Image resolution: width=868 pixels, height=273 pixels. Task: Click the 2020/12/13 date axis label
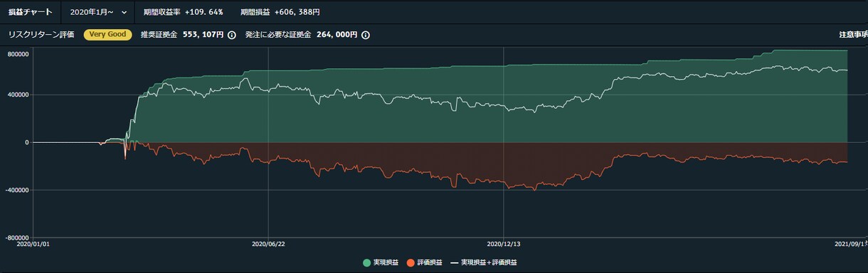tap(504, 243)
